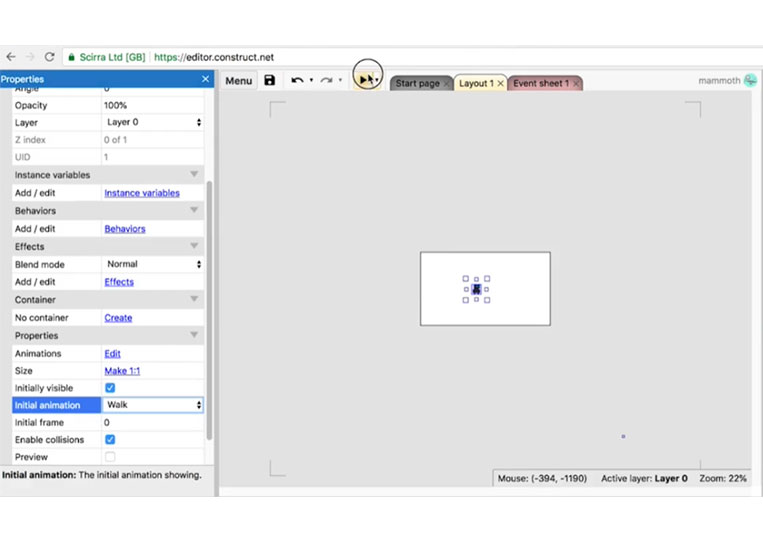Open the Blend mode dropdown
Image resolution: width=763 pixels, height=541 pixels.
pyautogui.click(x=153, y=264)
